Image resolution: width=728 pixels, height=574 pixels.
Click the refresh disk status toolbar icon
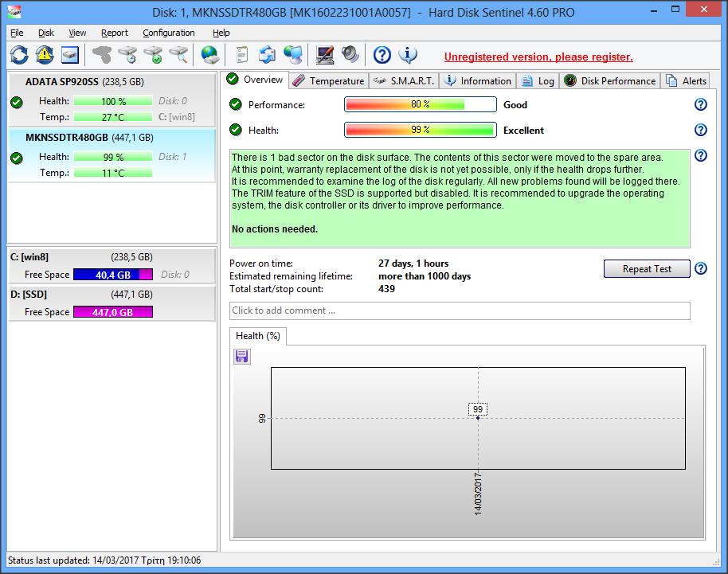[19, 55]
